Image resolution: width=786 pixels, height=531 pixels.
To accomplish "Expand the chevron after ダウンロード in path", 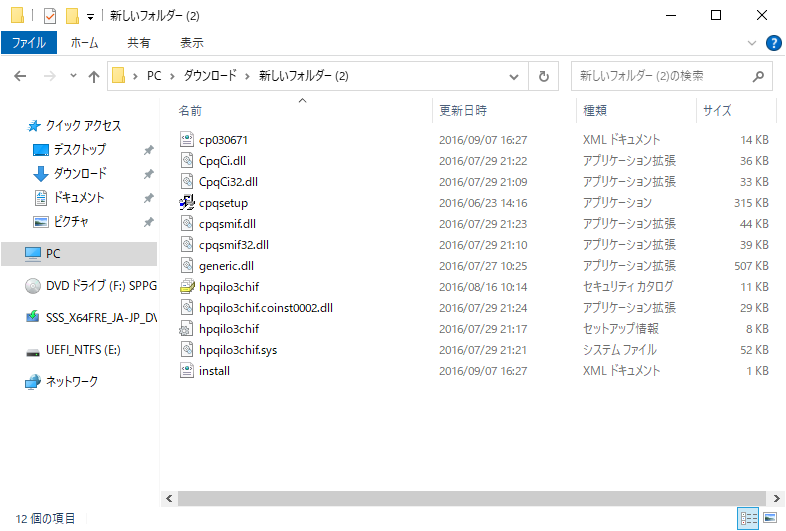I will tap(247, 76).
